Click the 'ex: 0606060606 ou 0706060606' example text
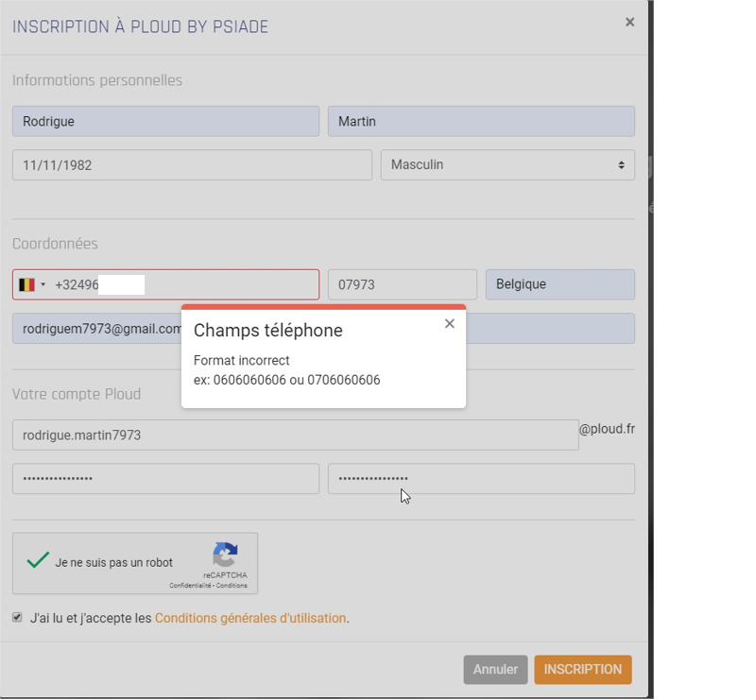 287,380
